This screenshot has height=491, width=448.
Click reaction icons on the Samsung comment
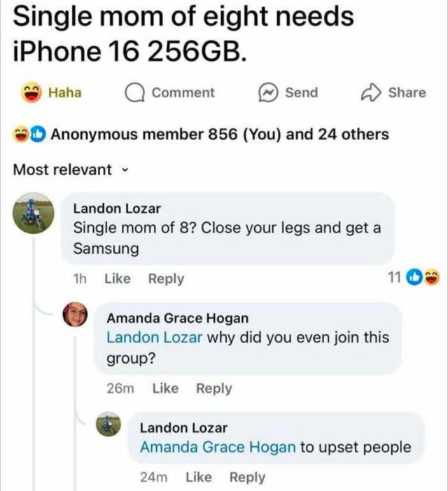pos(423,277)
